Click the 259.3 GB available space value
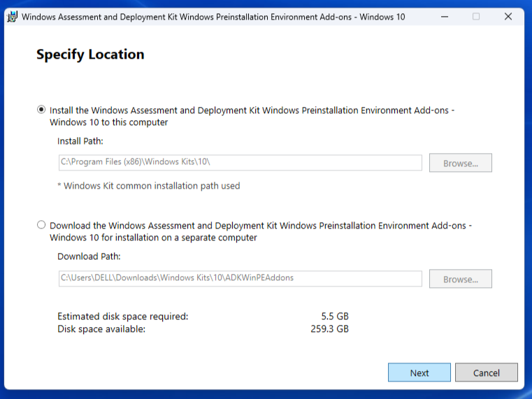The width and height of the screenshot is (532, 399). (329, 328)
